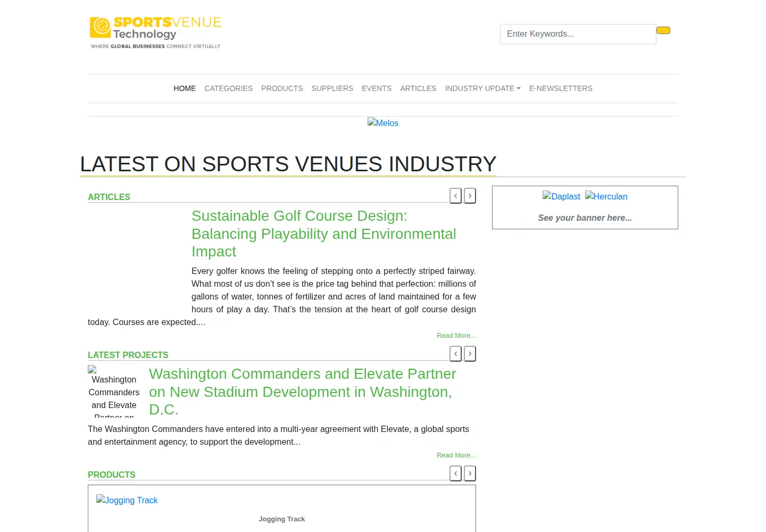Show next item in Products carousel
The width and height of the screenshot is (766, 532).
click(470, 473)
